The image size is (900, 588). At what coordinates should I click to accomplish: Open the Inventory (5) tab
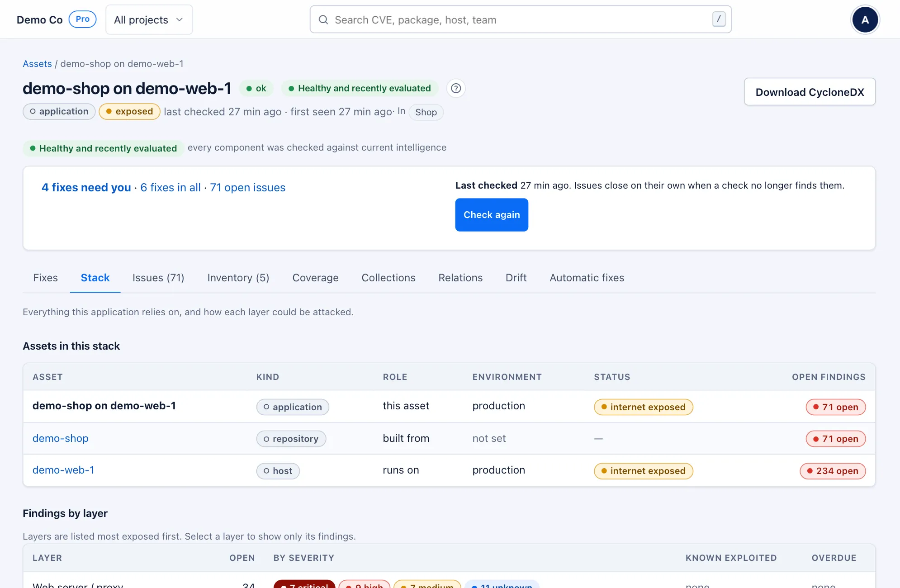[238, 278]
